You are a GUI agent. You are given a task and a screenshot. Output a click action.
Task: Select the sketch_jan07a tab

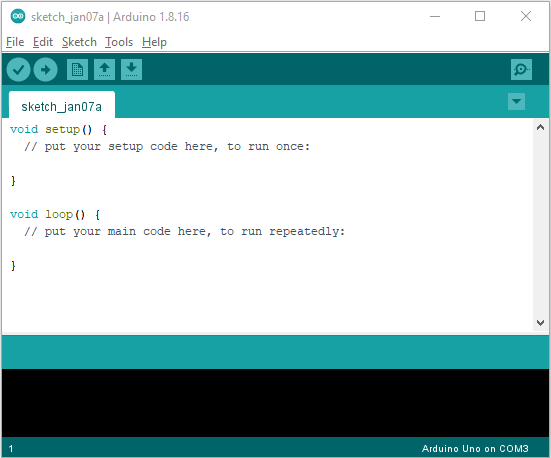tap(61, 106)
